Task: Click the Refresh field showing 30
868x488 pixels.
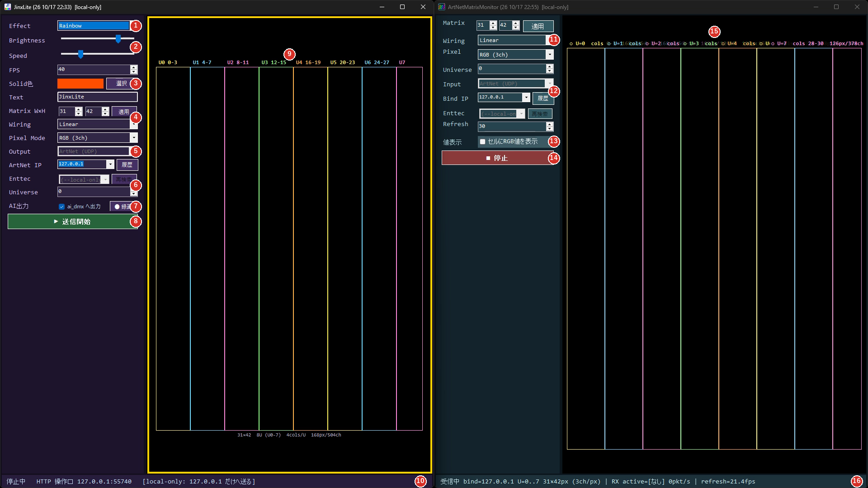Action: pyautogui.click(x=512, y=127)
